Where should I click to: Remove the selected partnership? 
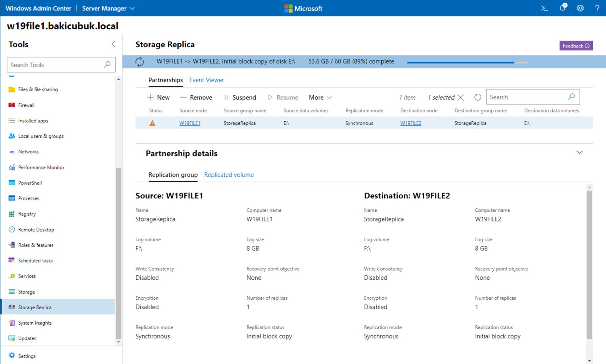(196, 98)
